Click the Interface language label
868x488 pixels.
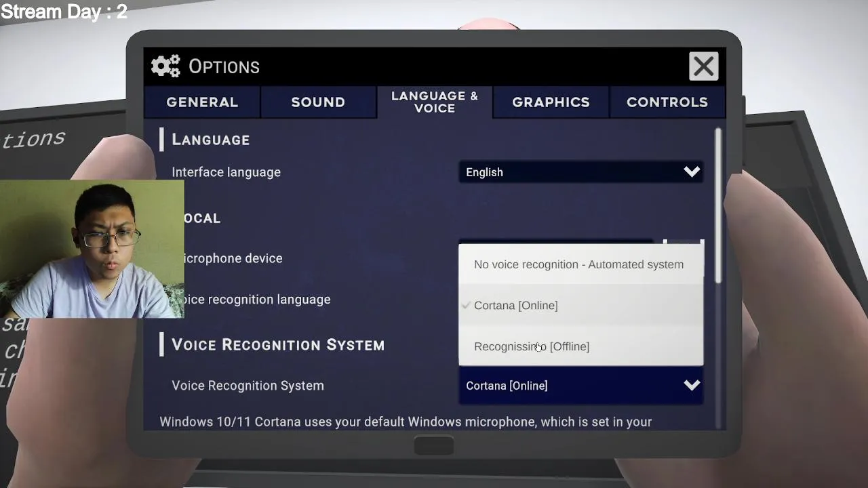click(x=226, y=172)
